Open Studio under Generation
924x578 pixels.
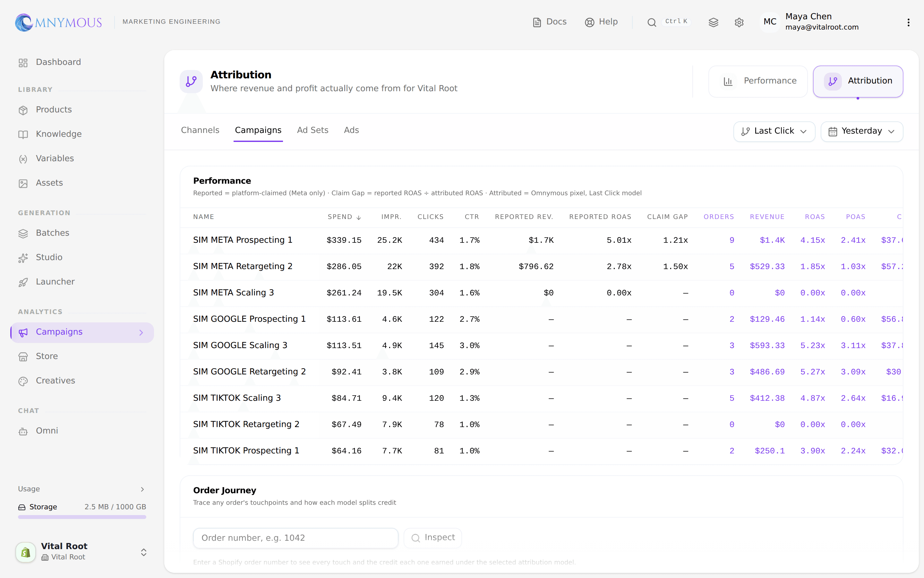click(82, 258)
